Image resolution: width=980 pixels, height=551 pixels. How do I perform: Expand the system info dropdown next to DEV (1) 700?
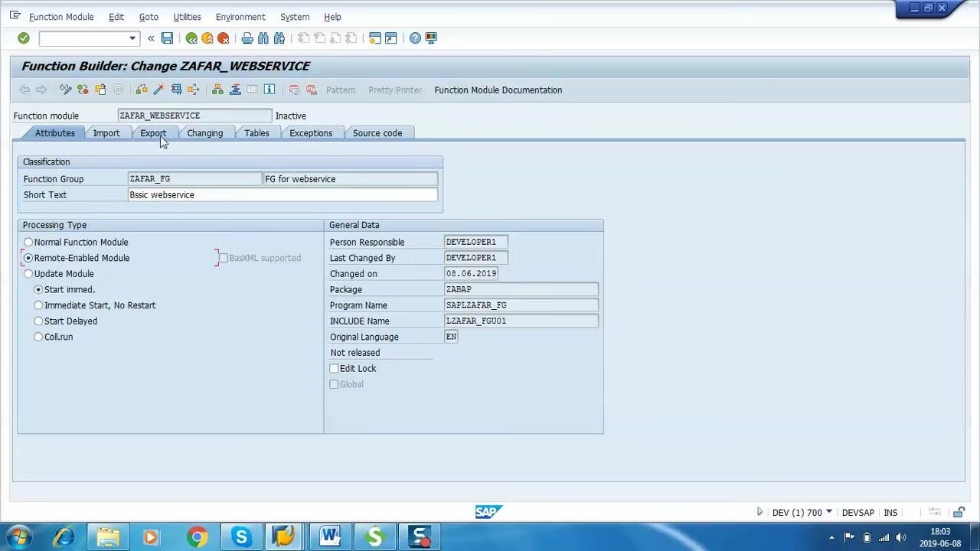pos(828,512)
